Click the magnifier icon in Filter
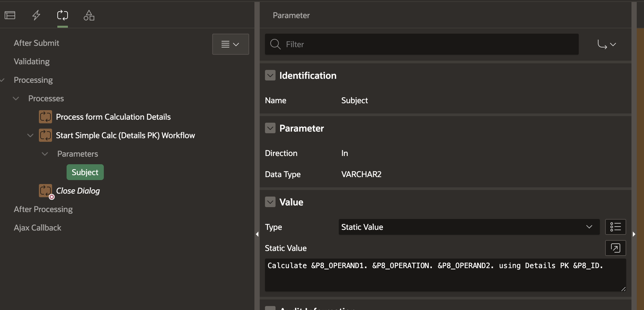 click(275, 44)
